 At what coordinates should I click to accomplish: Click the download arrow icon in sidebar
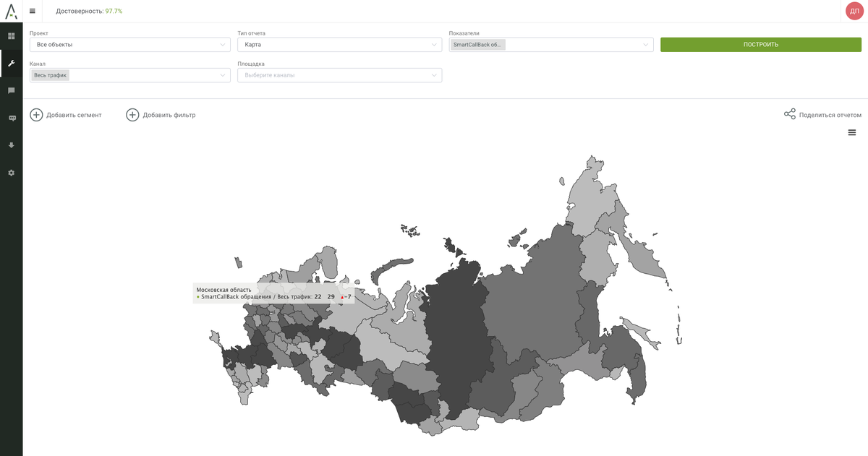click(11, 145)
